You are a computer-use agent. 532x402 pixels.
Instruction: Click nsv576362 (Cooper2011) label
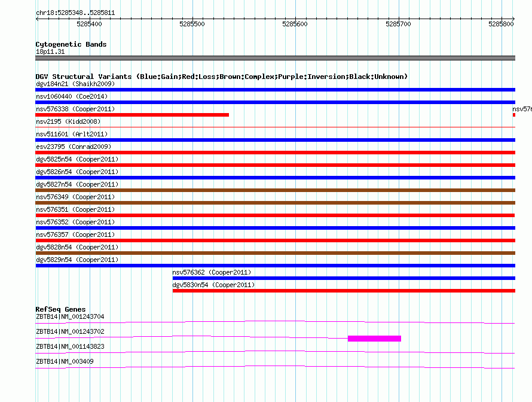point(212,272)
